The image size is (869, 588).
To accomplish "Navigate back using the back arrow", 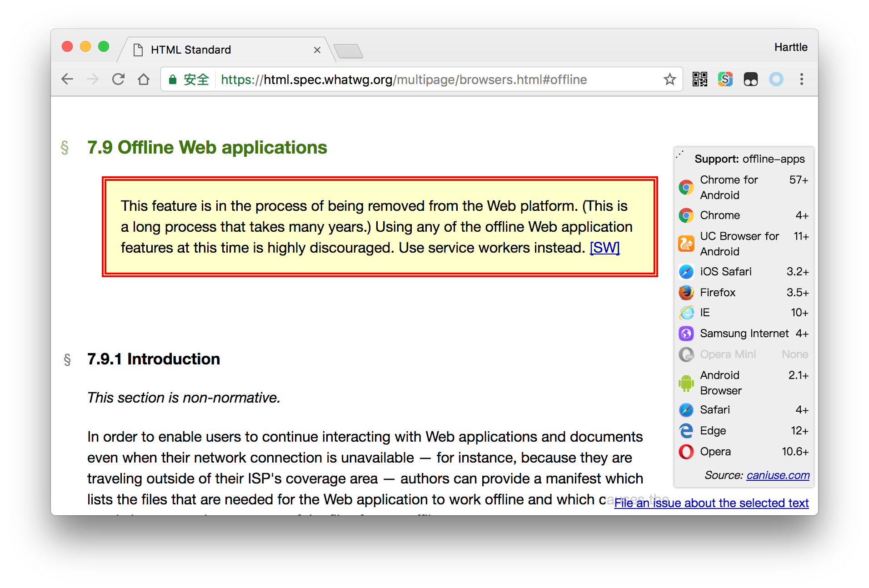I will (x=67, y=79).
